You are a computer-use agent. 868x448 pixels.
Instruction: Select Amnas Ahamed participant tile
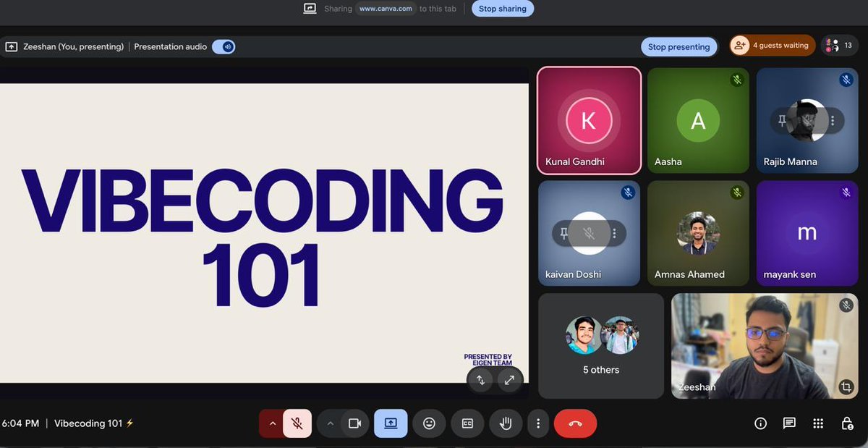(x=698, y=233)
